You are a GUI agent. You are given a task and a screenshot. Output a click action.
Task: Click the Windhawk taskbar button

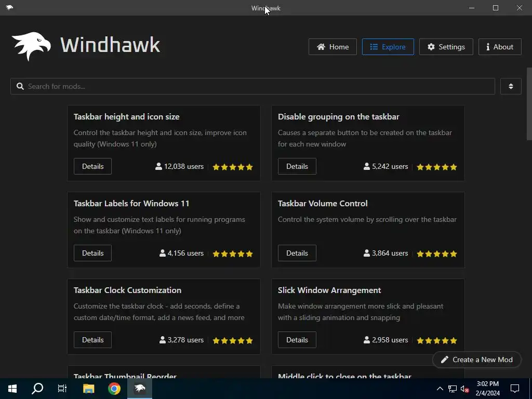(x=140, y=389)
